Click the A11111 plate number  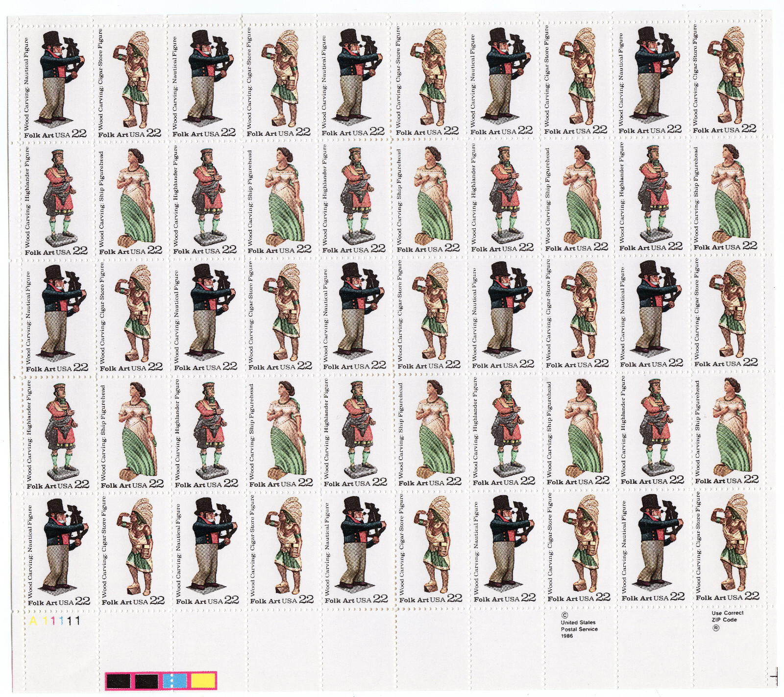[x=54, y=621]
